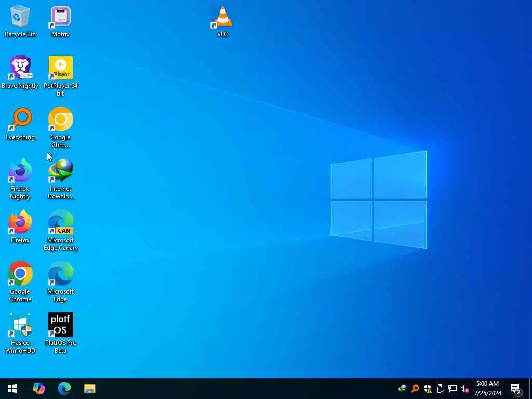532x399 pixels.
Task: Open Microsoft Edge from the taskbar
Action: tap(64, 389)
